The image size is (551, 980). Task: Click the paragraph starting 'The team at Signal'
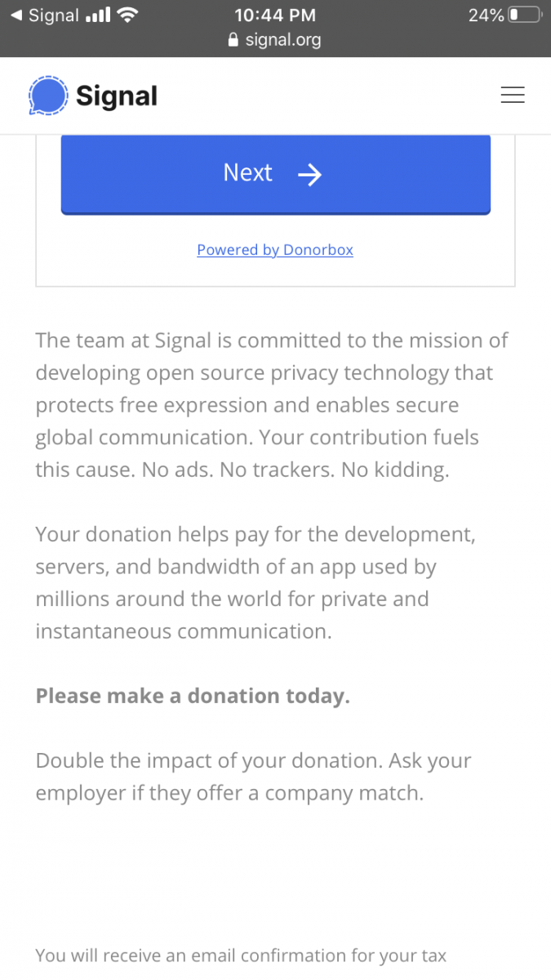click(272, 405)
